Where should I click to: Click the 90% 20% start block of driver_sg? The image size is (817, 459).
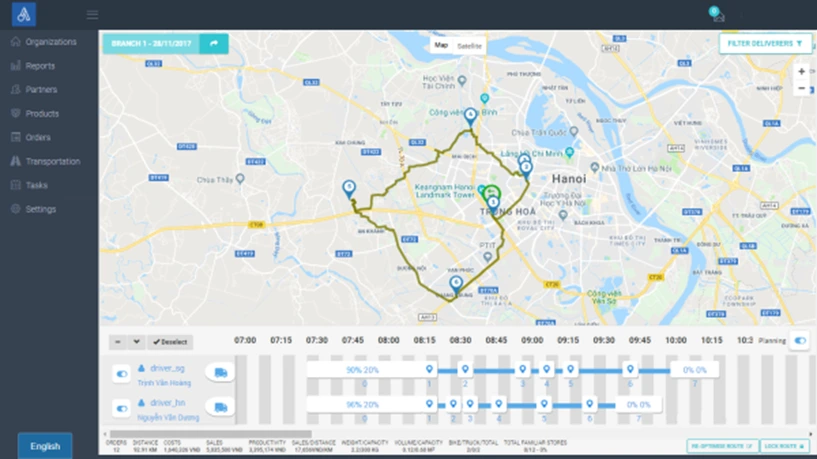click(363, 370)
